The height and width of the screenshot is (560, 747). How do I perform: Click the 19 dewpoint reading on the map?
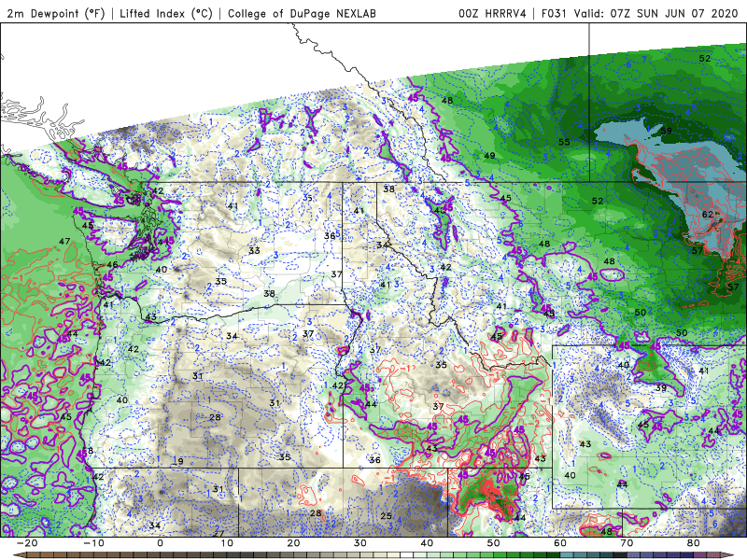(x=178, y=461)
